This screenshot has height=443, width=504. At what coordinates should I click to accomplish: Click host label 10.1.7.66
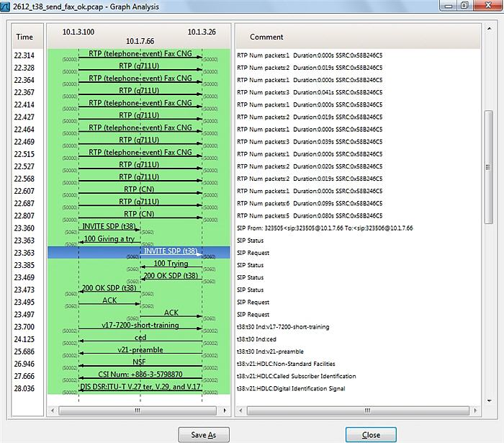pos(140,42)
